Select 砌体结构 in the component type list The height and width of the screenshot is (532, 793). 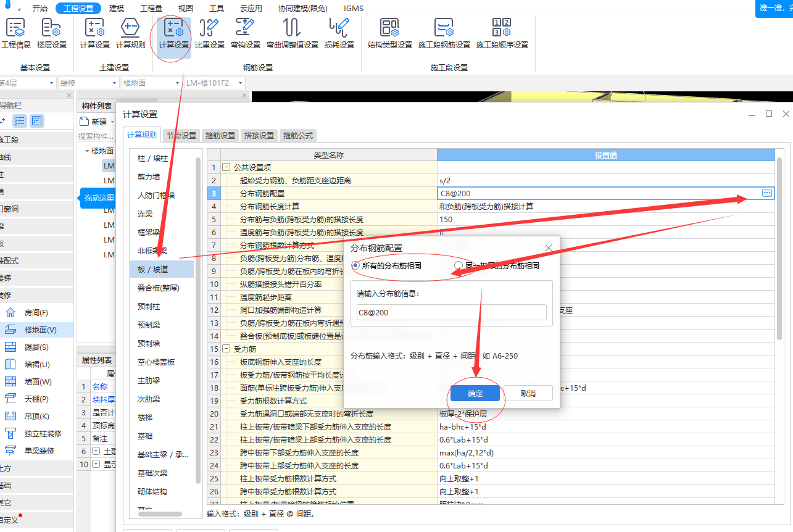(162, 491)
